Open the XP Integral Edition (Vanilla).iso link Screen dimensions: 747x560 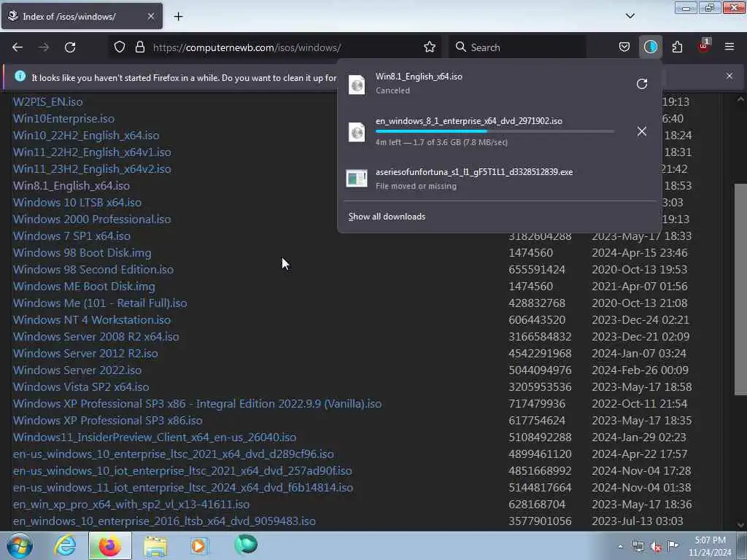[x=197, y=404]
